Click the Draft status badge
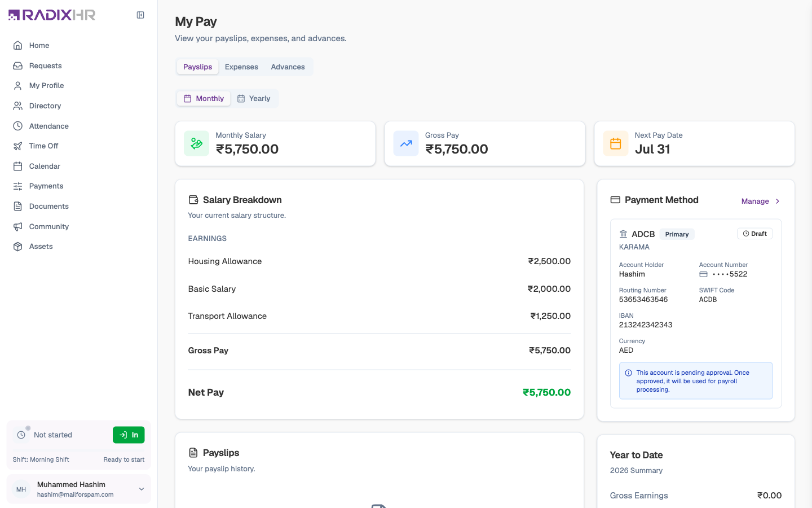 coord(754,234)
